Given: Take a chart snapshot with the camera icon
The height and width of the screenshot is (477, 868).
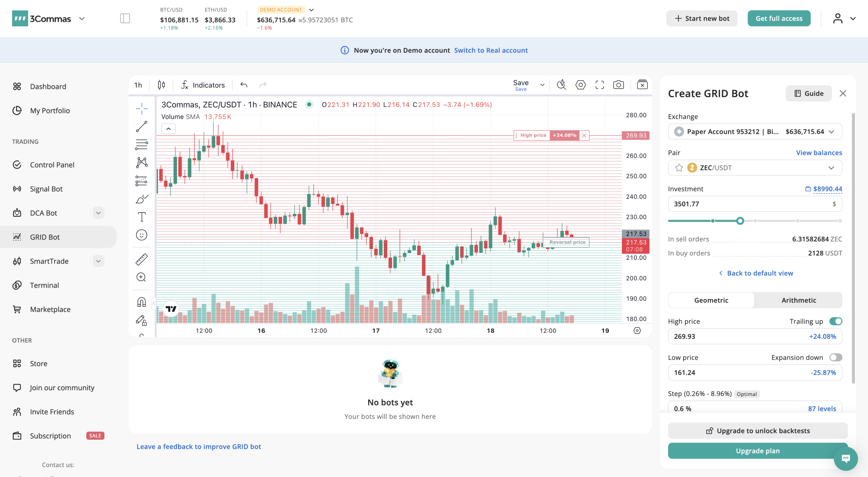Looking at the screenshot, I should coord(618,85).
